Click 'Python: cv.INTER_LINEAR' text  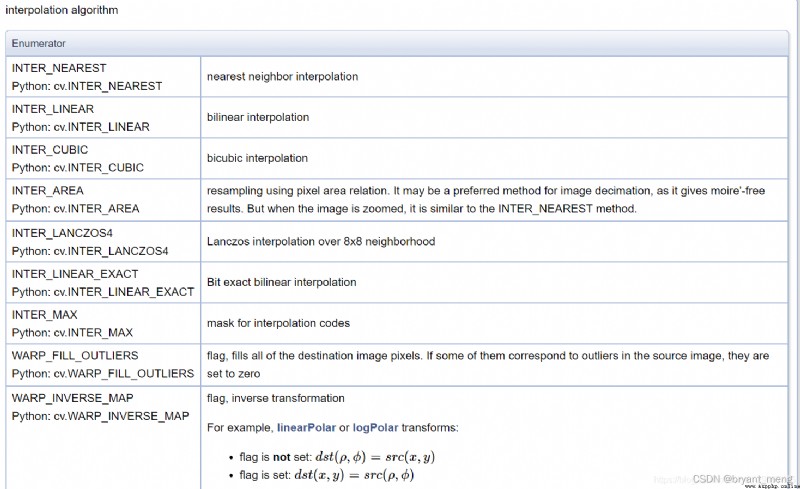[x=81, y=127]
